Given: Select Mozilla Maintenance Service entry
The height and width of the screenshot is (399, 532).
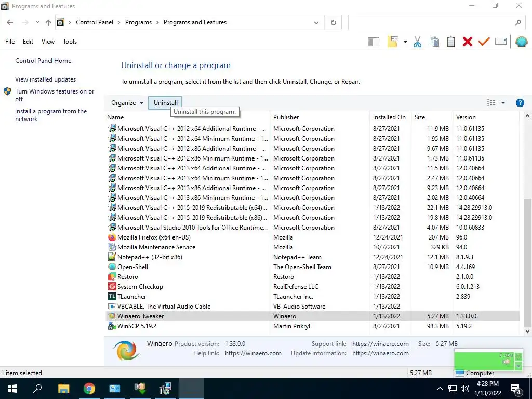Looking at the screenshot, I should [312, 247].
